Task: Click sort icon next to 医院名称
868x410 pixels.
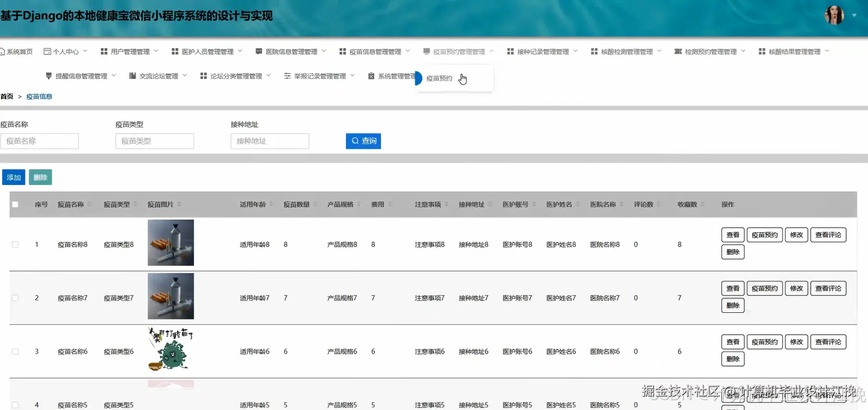Action: tap(622, 204)
